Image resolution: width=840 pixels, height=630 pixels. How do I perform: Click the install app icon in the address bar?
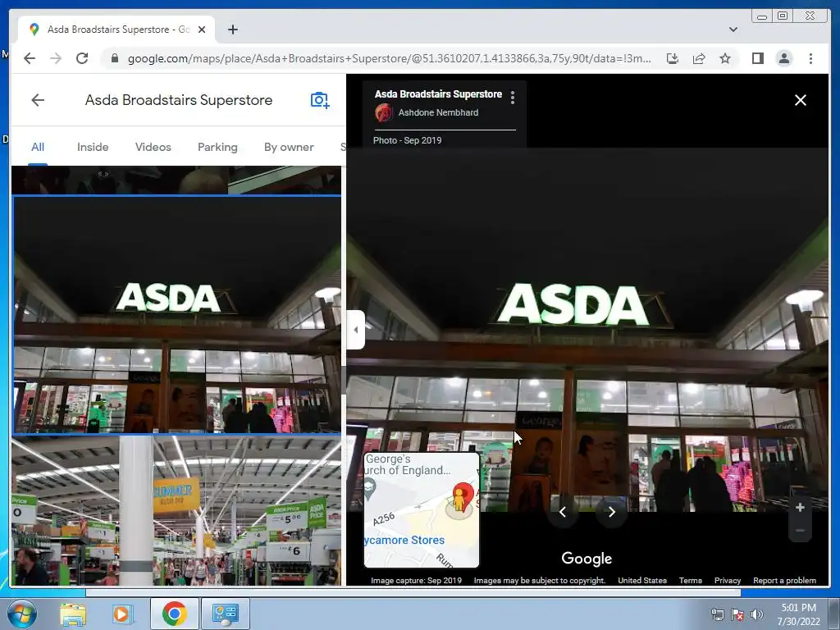673,58
